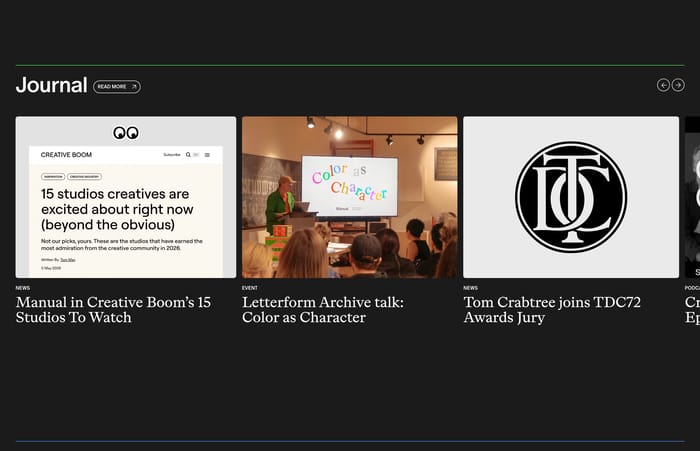Click the Journal section heading
The image size is (700, 451).
point(52,85)
